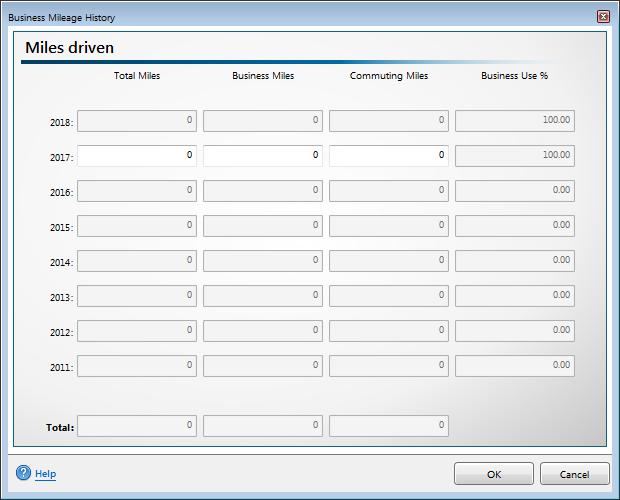
Task: Click the 2011 Commuting Miles field
Action: 389,366
